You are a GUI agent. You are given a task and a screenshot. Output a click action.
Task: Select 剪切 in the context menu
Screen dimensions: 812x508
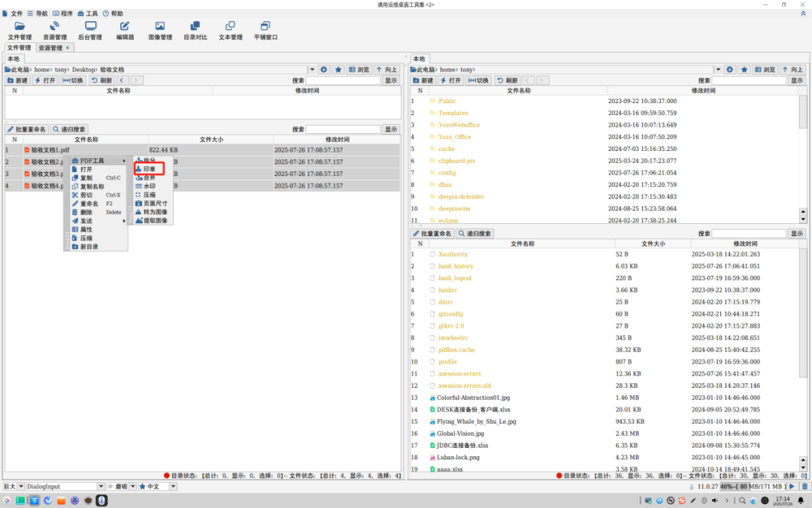(98, 195)
